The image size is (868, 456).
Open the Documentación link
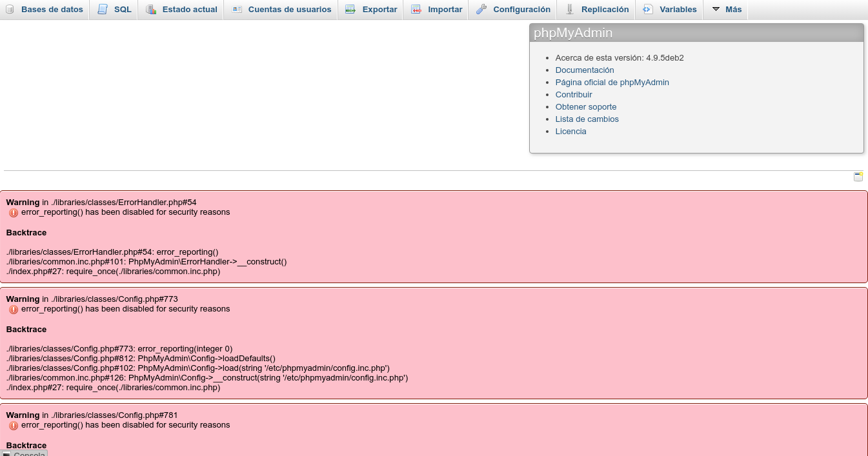tap(585, 70)
